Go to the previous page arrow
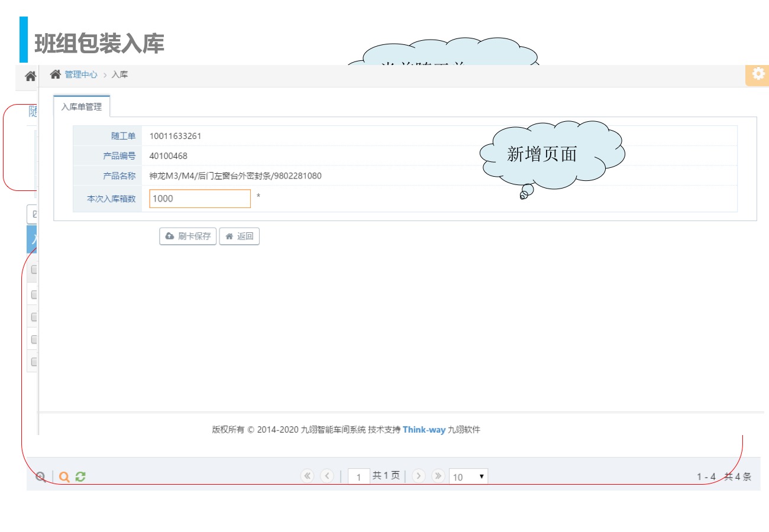This screenshot has height=532, width=769. tap(327, 476)
